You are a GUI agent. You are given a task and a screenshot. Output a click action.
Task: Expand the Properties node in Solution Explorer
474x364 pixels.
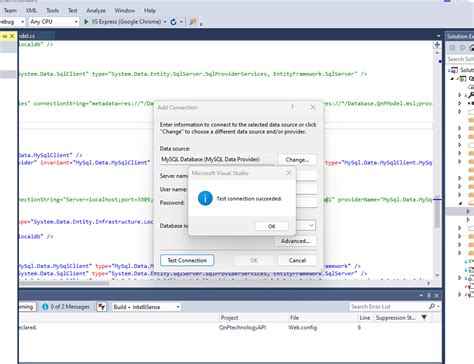460,95
